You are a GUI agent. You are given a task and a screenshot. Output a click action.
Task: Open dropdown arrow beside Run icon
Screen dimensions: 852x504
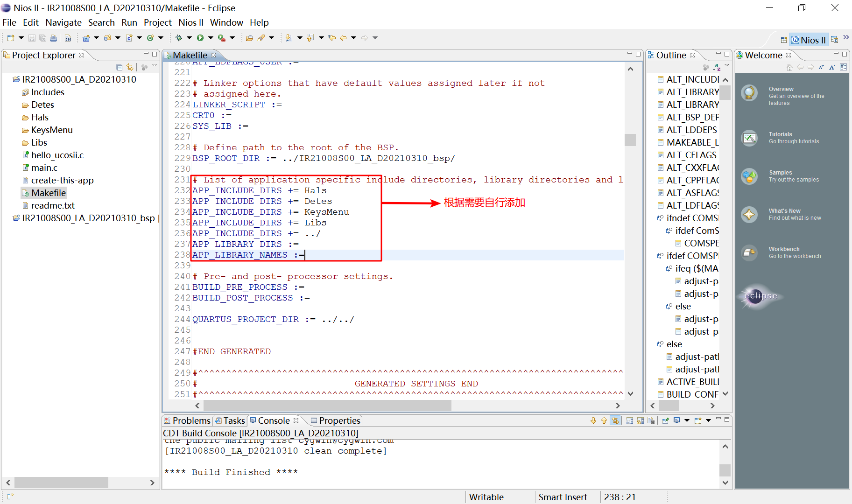(x=211, y=38)
